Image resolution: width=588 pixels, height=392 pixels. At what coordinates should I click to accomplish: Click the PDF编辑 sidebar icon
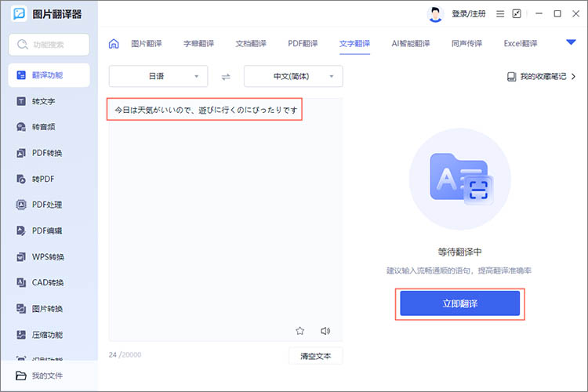tap(21, 230)
